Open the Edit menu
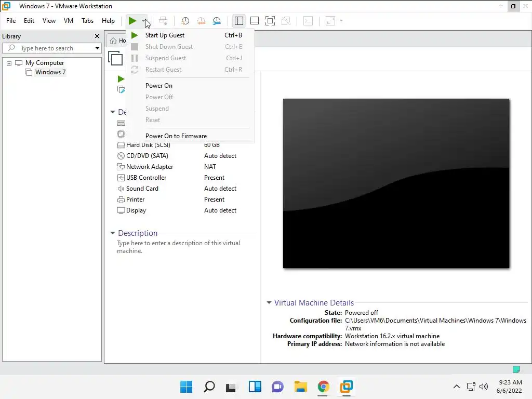This screenshot has height=399, width=532. (29, 21)
